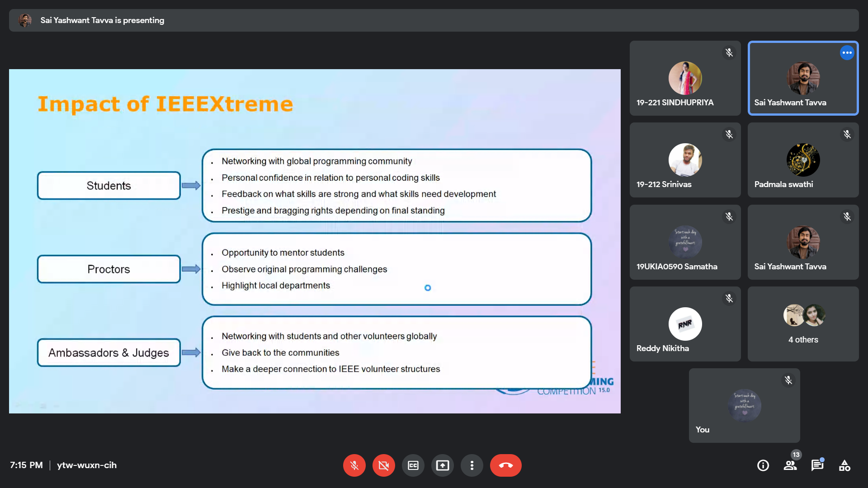Show the participants list
Viewport: 868px width, 488px height.
[x=790, y=465]
